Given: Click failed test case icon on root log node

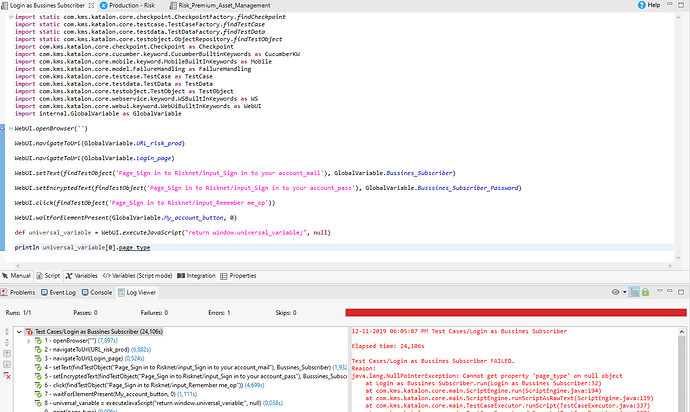Looking at the screenshot, I should tap(29, 331).
